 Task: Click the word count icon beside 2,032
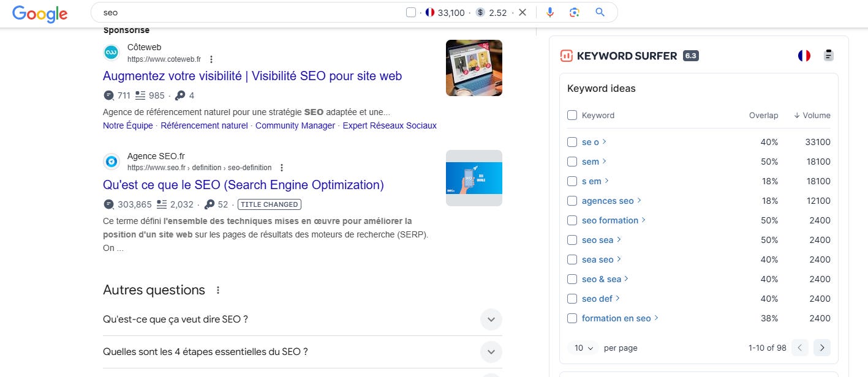[162, 204]
